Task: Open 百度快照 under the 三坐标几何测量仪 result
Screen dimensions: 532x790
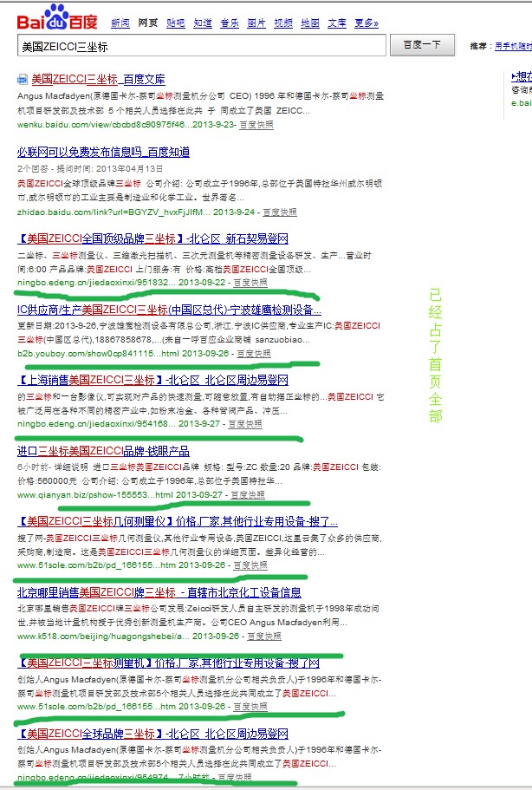Action: 250,565
